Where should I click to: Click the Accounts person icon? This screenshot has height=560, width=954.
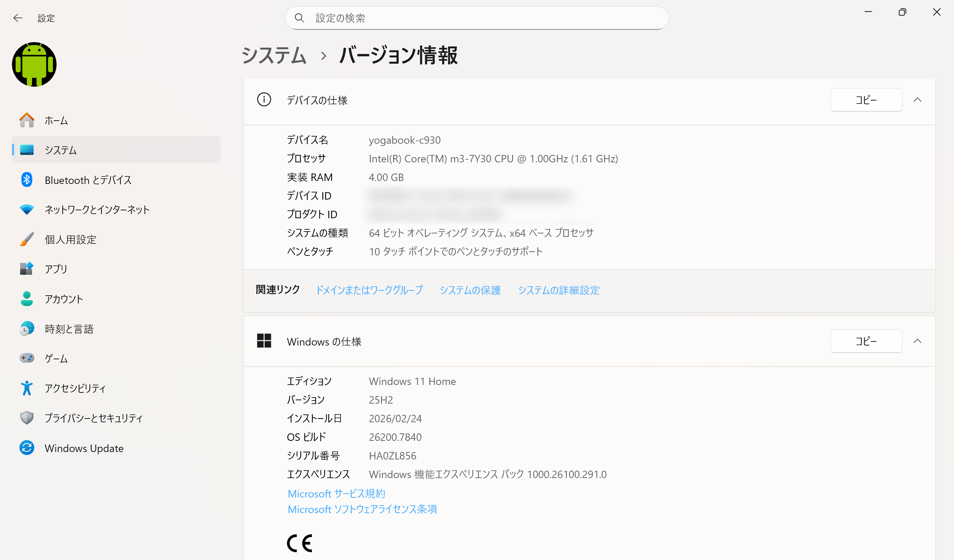[26, 299]
